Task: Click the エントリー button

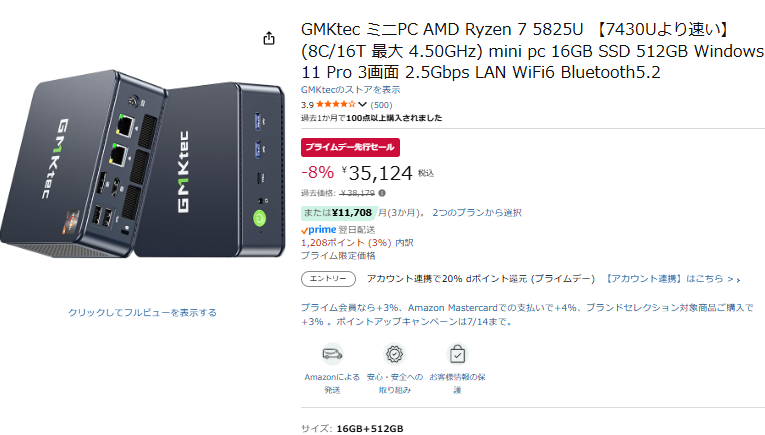Action: click(x=328, y=278)
